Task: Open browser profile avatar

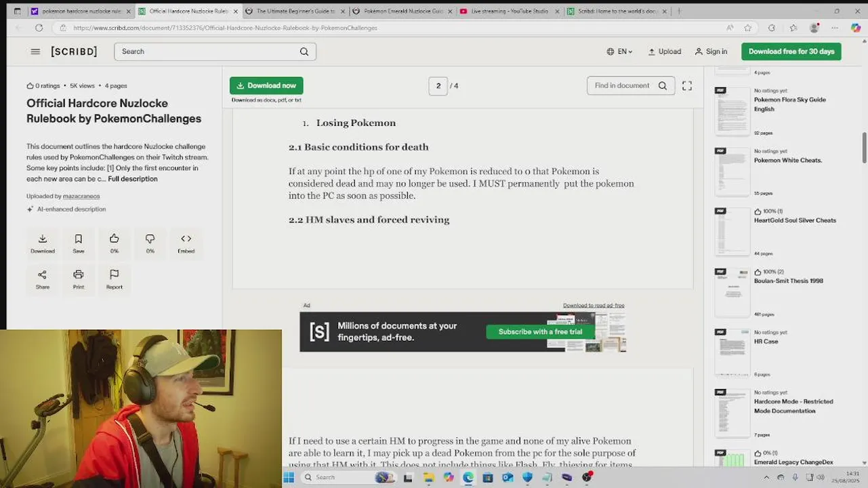Action: [814, 28]
